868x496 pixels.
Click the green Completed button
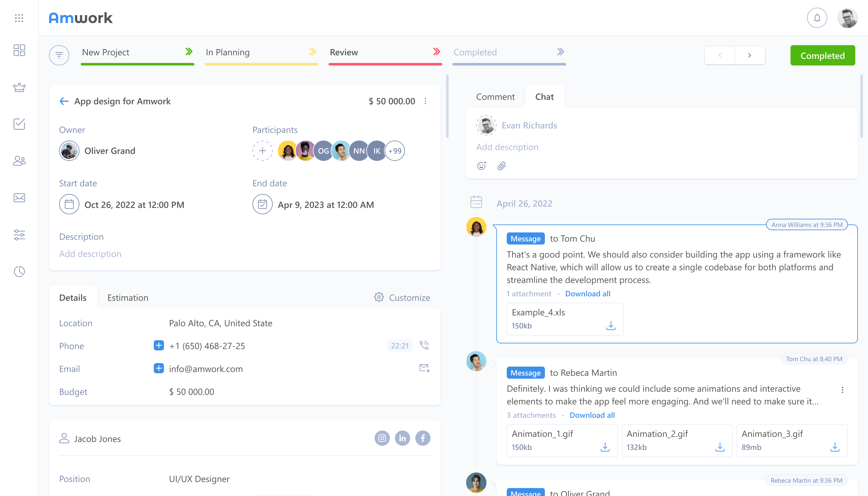[823, 55]
